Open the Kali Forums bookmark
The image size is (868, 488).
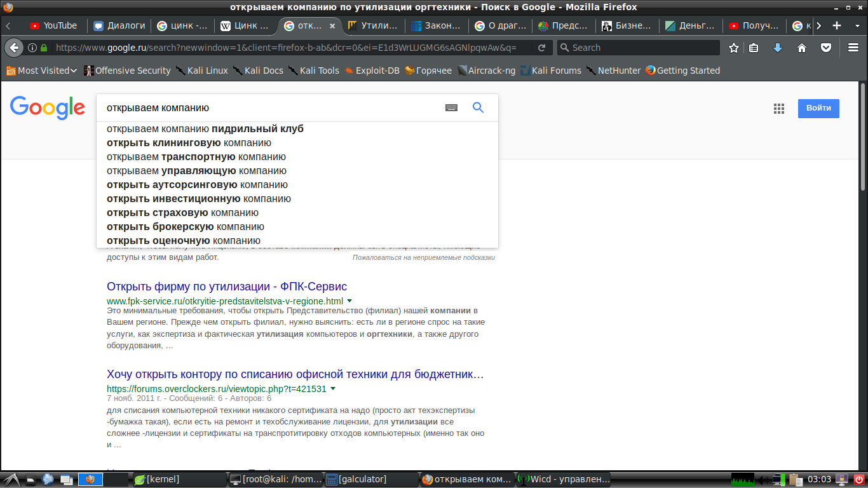click(550, 71)
